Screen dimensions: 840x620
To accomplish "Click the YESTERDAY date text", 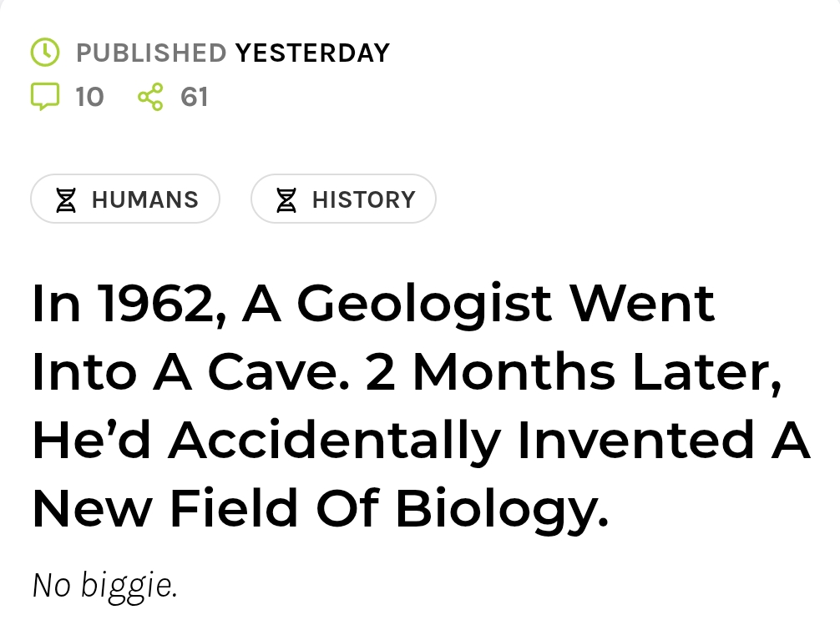I will pyautogui.click(x=312, y=53).
